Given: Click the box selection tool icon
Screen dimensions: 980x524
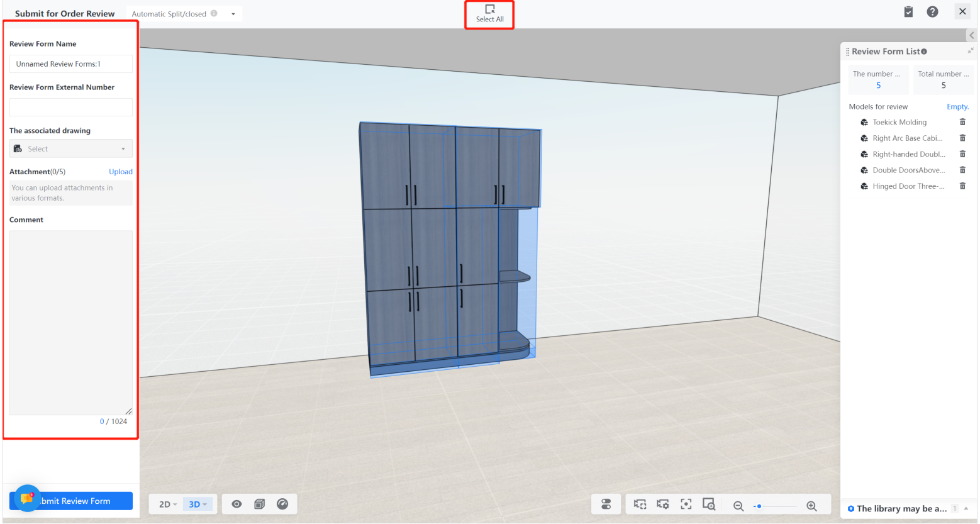Looking at the screenshot, I should point(640,504).
